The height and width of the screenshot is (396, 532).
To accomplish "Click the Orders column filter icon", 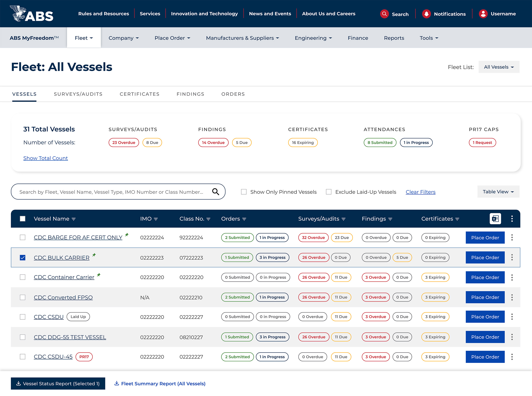I will (x=244, y=219).
